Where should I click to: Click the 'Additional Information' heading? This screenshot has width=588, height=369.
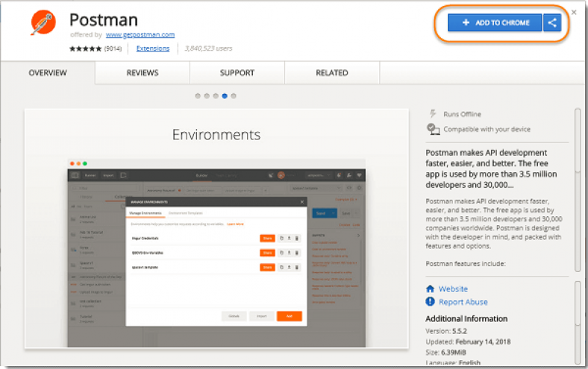466,319
